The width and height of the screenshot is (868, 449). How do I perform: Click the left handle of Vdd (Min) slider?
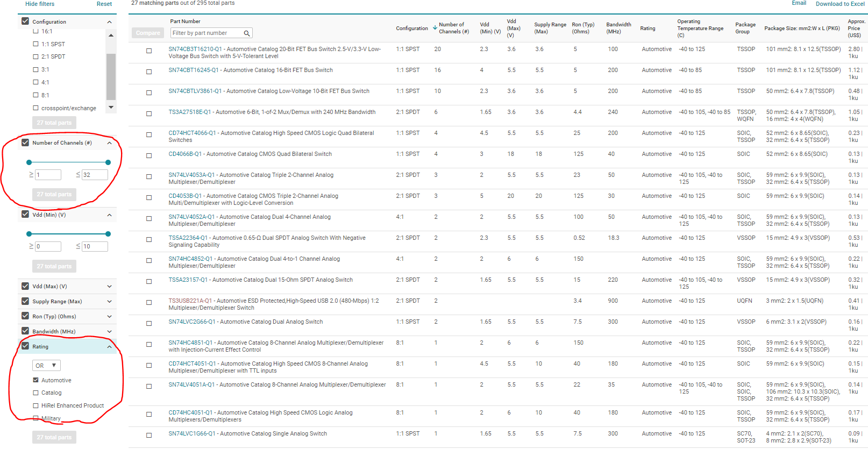[29, 234]
